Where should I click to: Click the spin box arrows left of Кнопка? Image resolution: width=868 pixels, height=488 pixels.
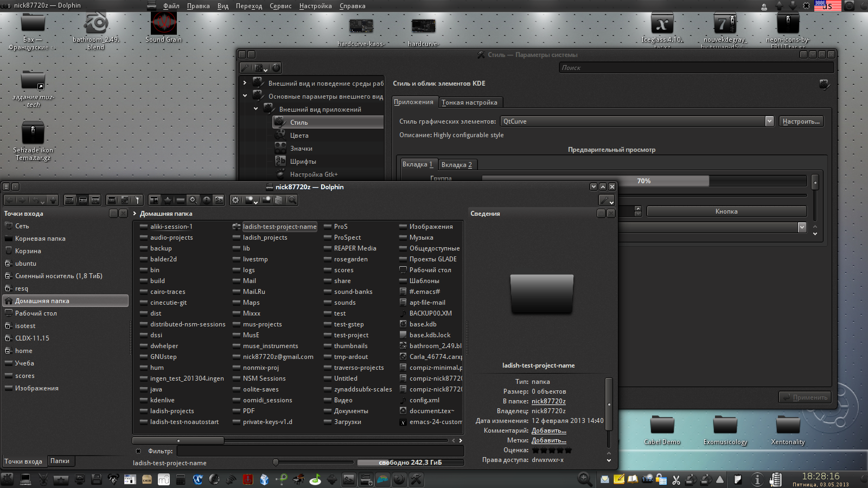638,211
